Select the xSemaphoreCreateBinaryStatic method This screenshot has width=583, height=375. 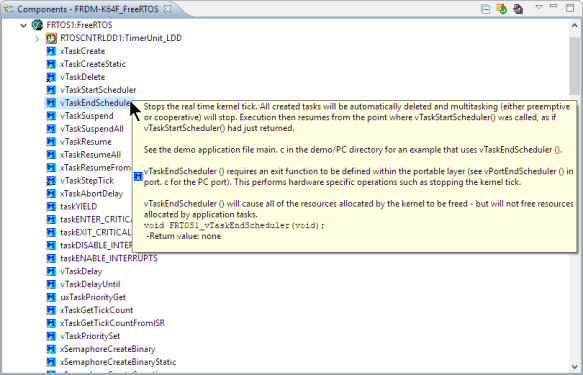[118, 362]
